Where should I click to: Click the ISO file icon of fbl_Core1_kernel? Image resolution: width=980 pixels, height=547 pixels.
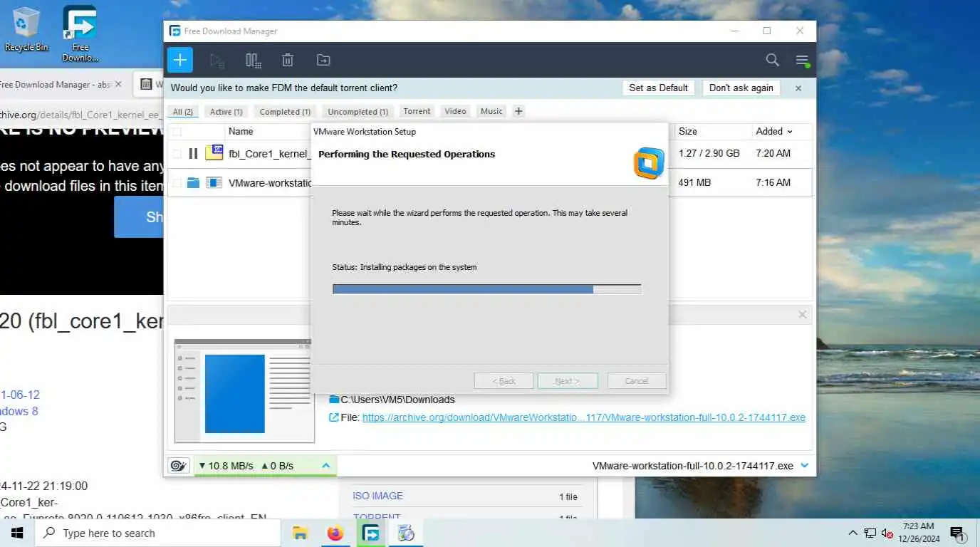(x=214, y=152)
